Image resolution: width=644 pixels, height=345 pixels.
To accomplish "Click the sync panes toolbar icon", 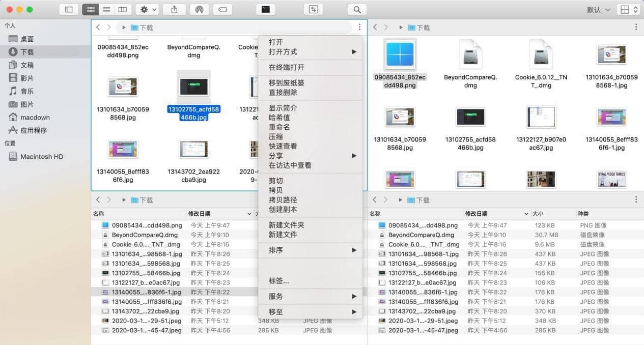I will click(313, 9).
